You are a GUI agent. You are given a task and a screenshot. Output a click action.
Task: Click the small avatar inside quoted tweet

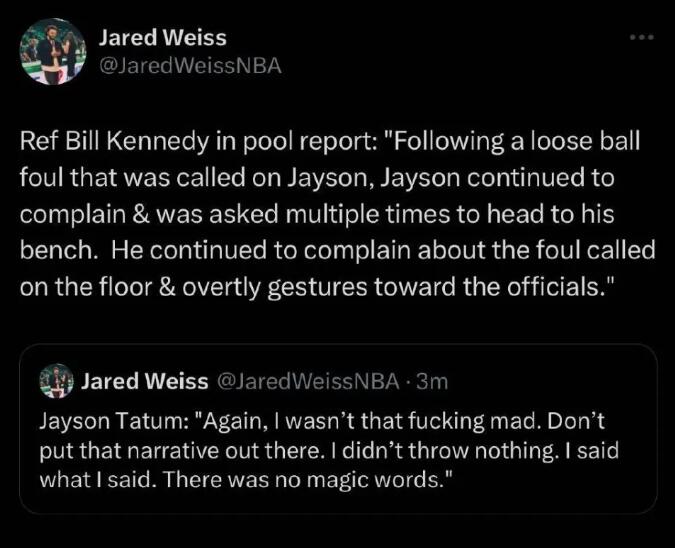(x=56, y=381)
